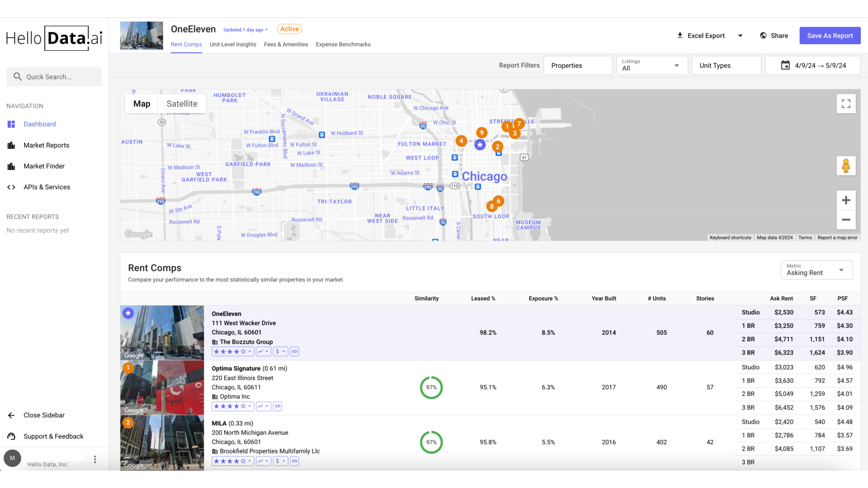Zoom out on the map
This screenshot has height=488, width=868.
coord(846,220)
